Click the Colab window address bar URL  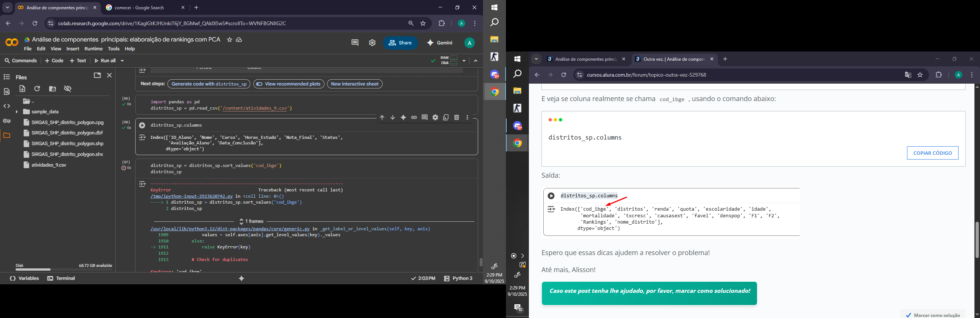tap(172, 24)
